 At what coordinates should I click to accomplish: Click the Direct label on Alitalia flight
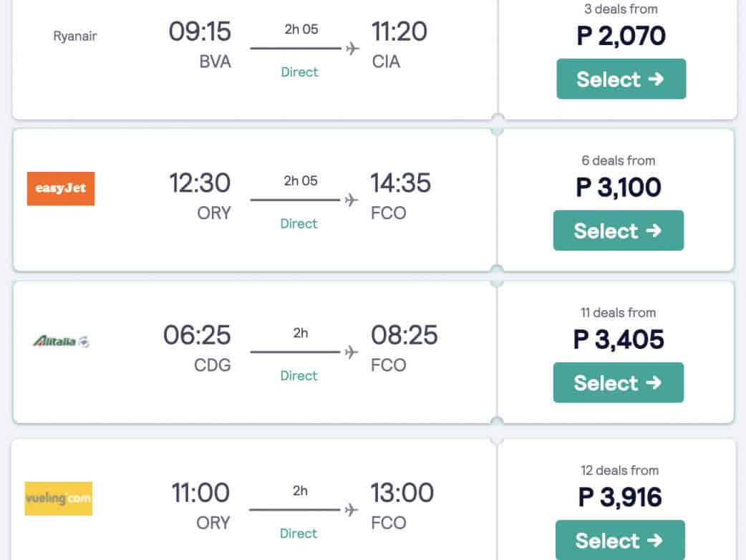point(299,376)
